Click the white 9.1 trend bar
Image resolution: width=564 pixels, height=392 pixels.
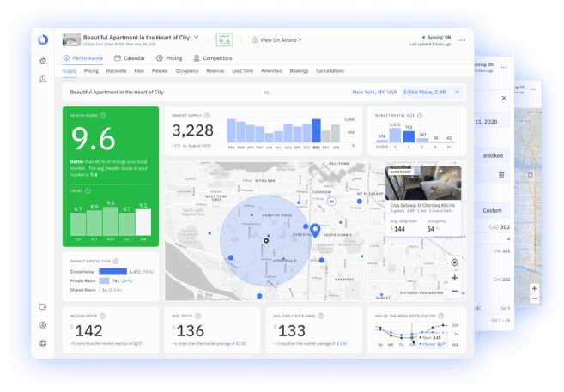(x=143, y=222)
